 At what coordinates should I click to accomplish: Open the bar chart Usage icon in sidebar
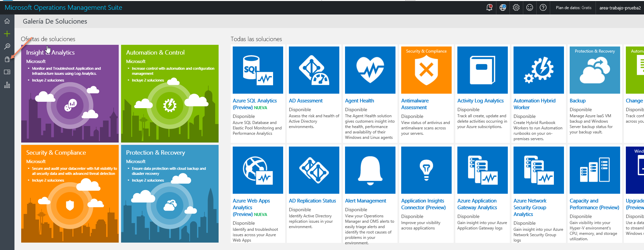[7, 85]
